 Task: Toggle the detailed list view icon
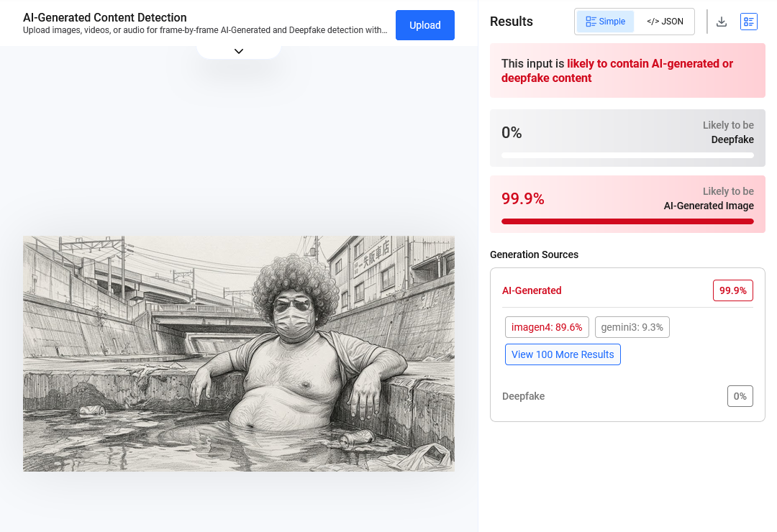pos(748,22)
